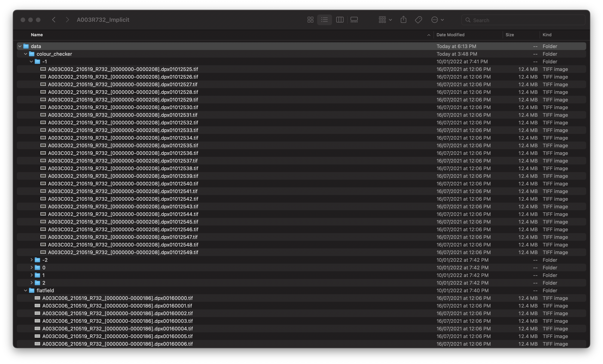Open the Group By dropdown
Image resolution: width=603 pixels, height=364 pixels.
pos(385,20)
